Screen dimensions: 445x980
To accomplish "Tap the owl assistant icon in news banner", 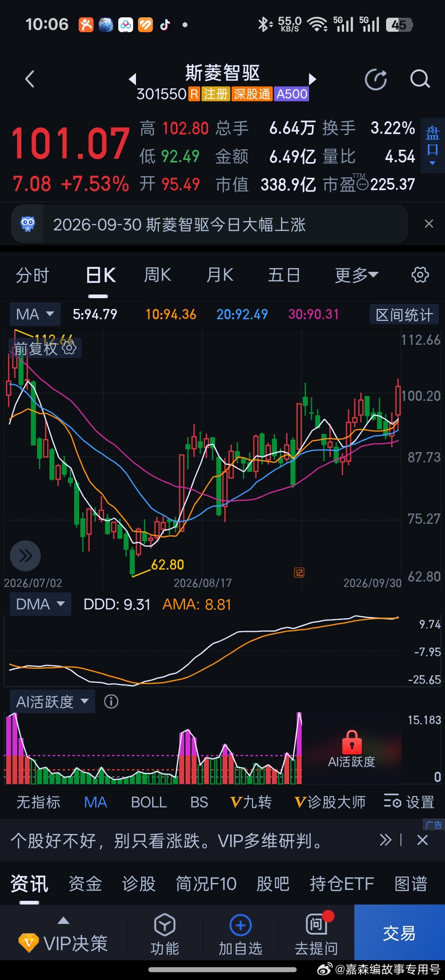I will pyautogui.click(x=28, y=224).
